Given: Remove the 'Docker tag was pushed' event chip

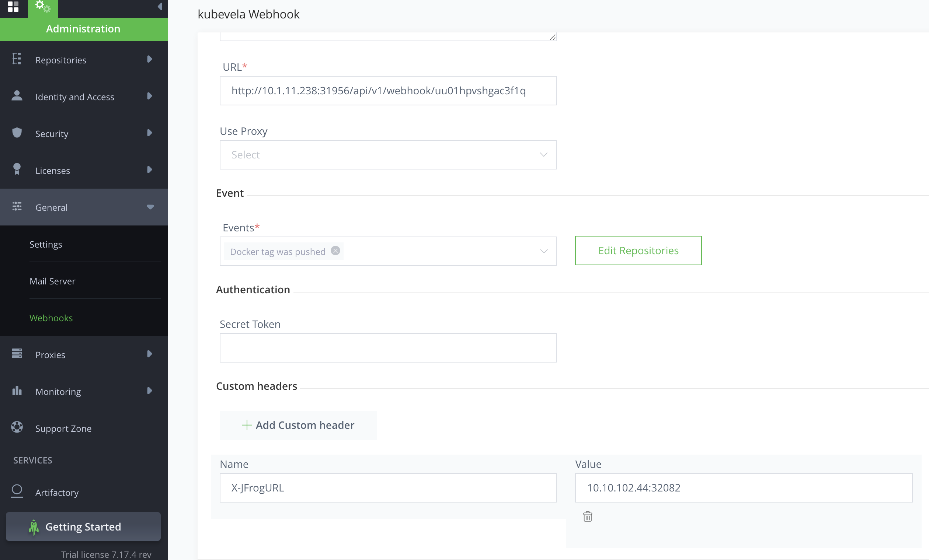Looking at the screenshot, I should pyautogui.click(x=335, y=251).
